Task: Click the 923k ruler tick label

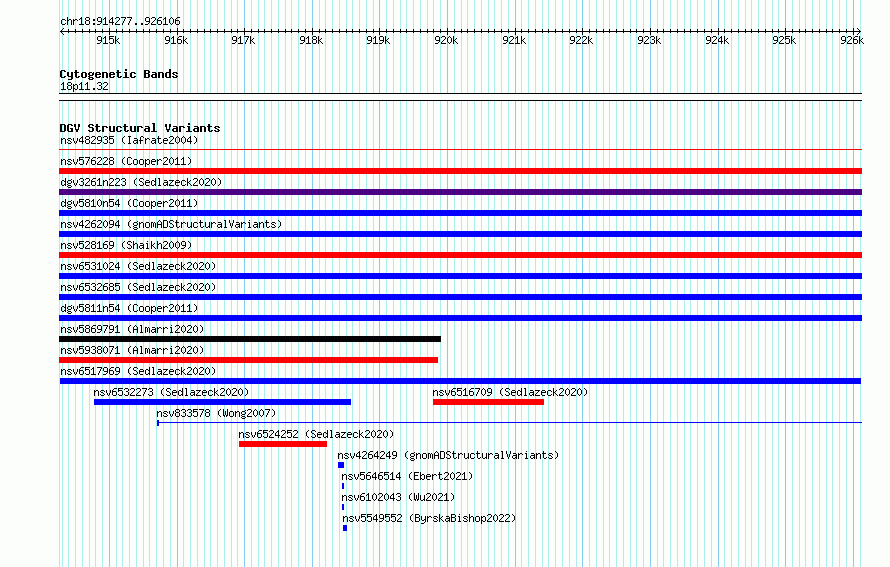Action: coord(649,40)
